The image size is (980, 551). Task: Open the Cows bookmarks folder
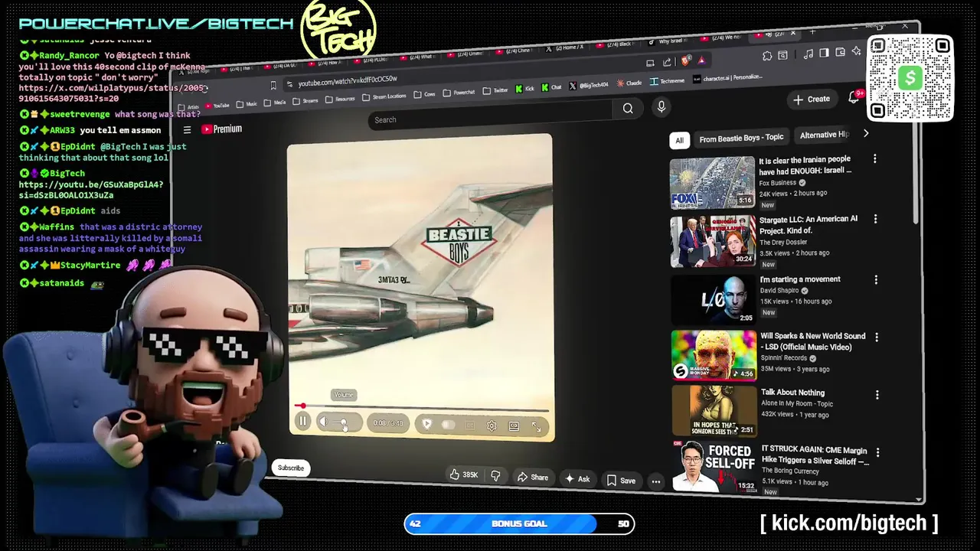tap(424, 94)
